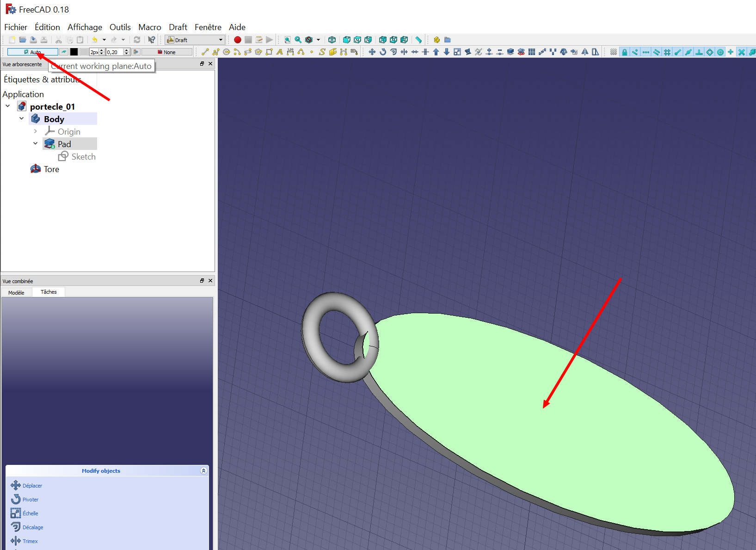Create a new document

point(12,40)
